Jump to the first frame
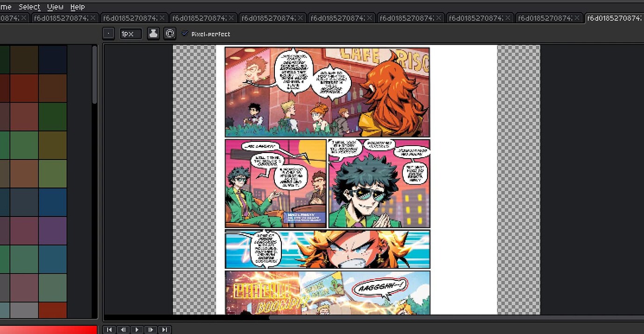This screenshot has height=334, width=644. 109,329
